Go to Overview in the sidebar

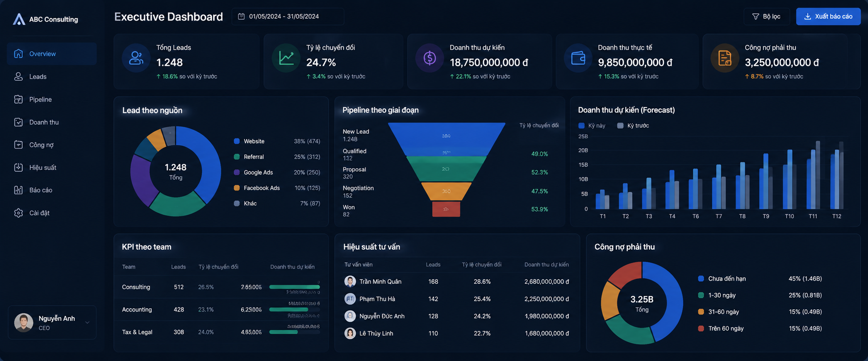point(52,54)
